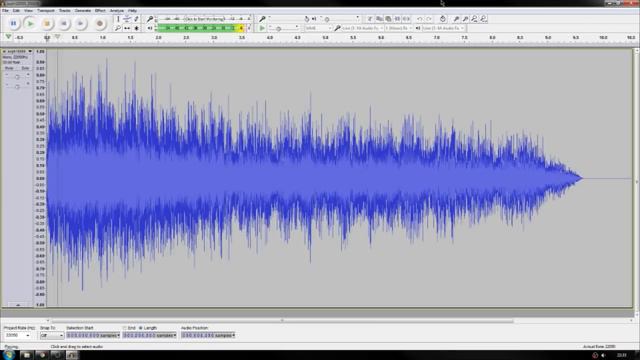Select the Envelope tool

tap(127, 19)
